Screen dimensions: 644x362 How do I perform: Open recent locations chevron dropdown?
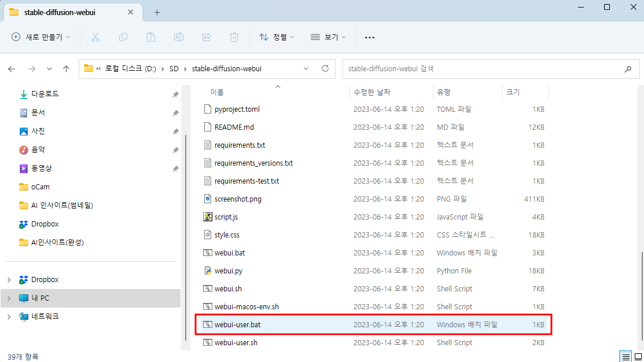click(x=49, y=69)
